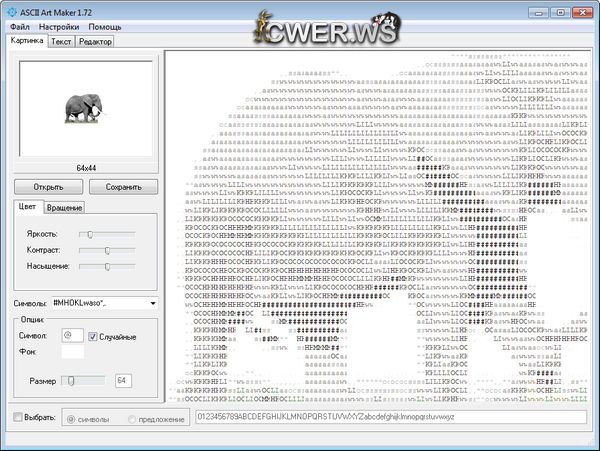Select the Вращение sub-tab

[64, 208]
